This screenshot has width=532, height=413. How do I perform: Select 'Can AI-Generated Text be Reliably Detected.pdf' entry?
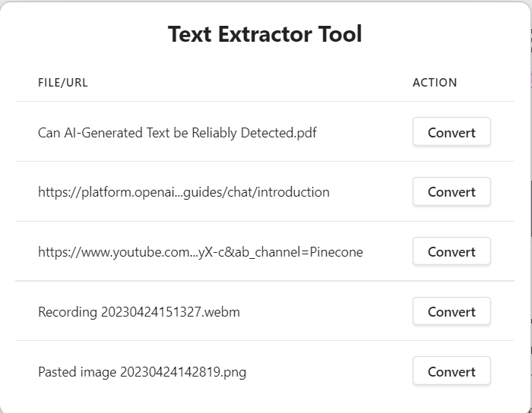(177, 133)
